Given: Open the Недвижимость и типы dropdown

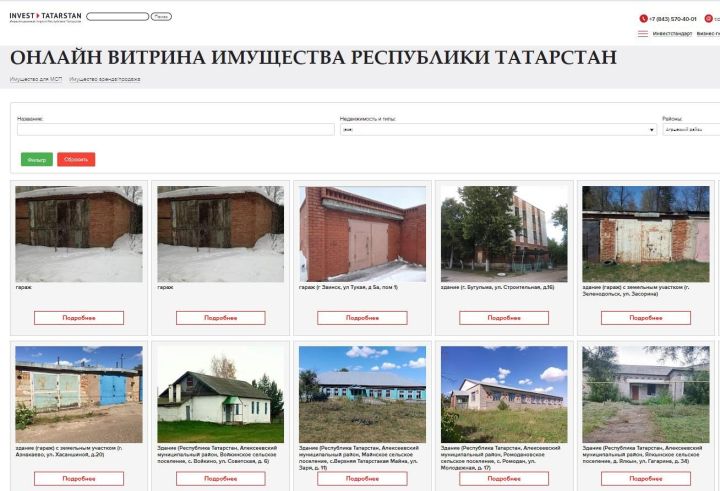Looking at the screenshot, I should pyautogui.click(x=499, y=130).
